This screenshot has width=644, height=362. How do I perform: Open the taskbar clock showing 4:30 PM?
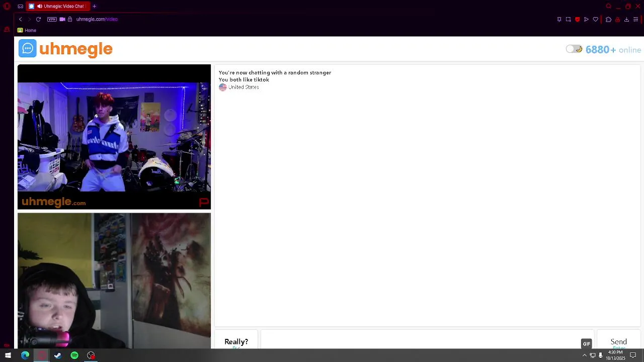pos(615,355)
